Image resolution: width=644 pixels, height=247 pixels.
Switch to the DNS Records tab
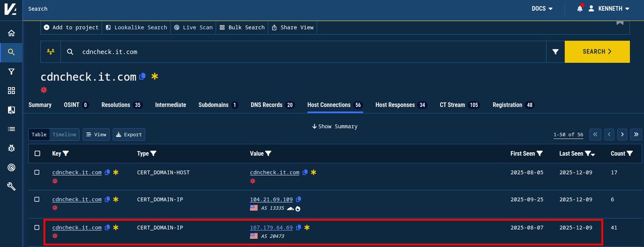click(x=273, y=105)
